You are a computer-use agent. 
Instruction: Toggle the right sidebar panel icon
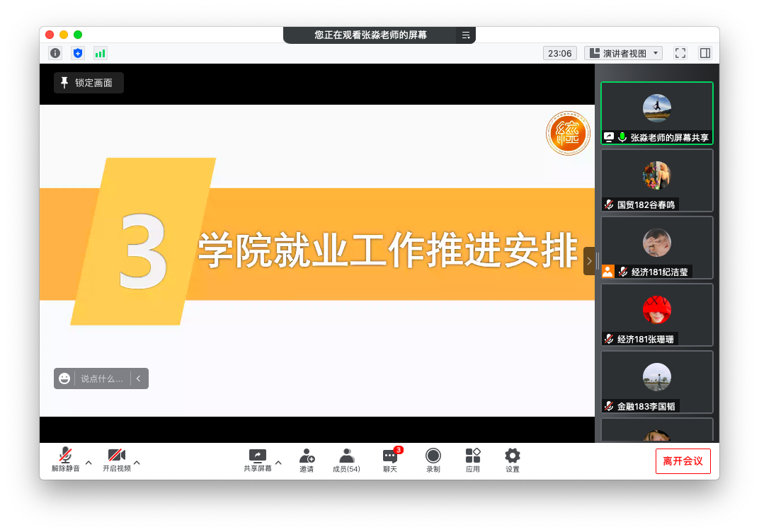pos(705,53)
